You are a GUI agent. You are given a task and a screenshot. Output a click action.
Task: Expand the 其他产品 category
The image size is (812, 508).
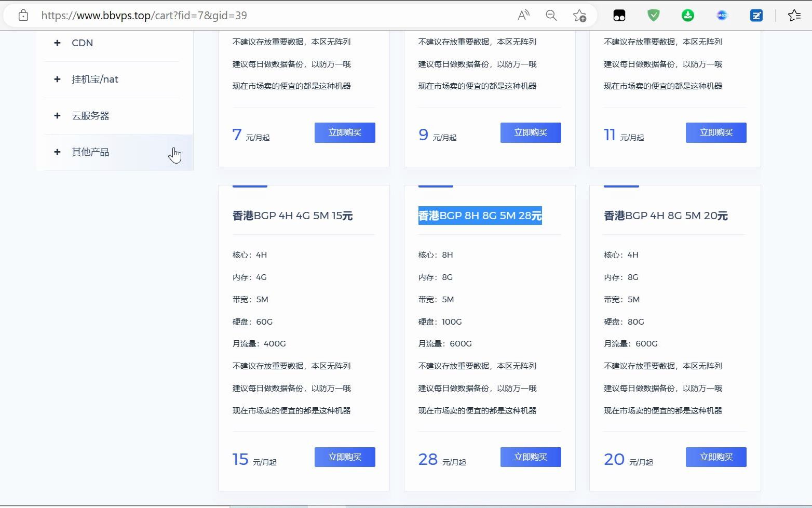coord(57,152)
